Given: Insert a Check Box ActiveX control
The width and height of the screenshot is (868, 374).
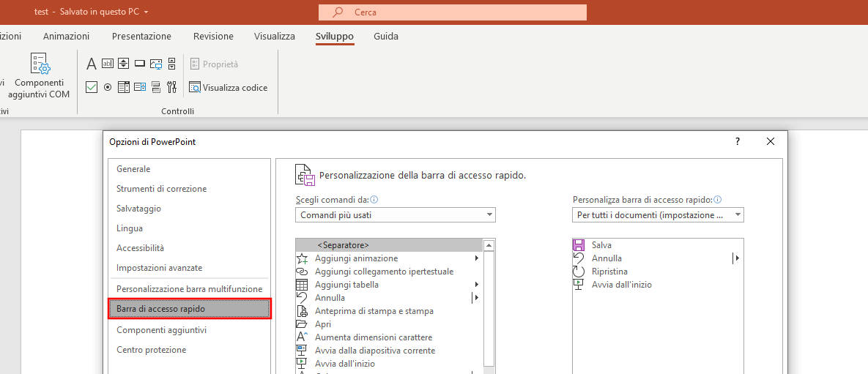Looking at the screenshot, I should pos(92,87).
